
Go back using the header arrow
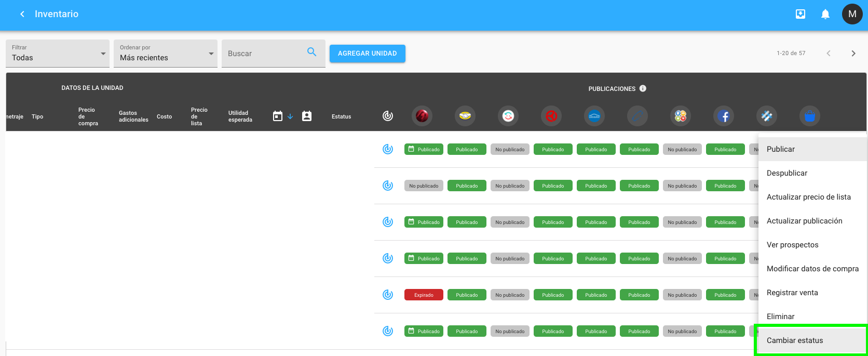(22, 14)
